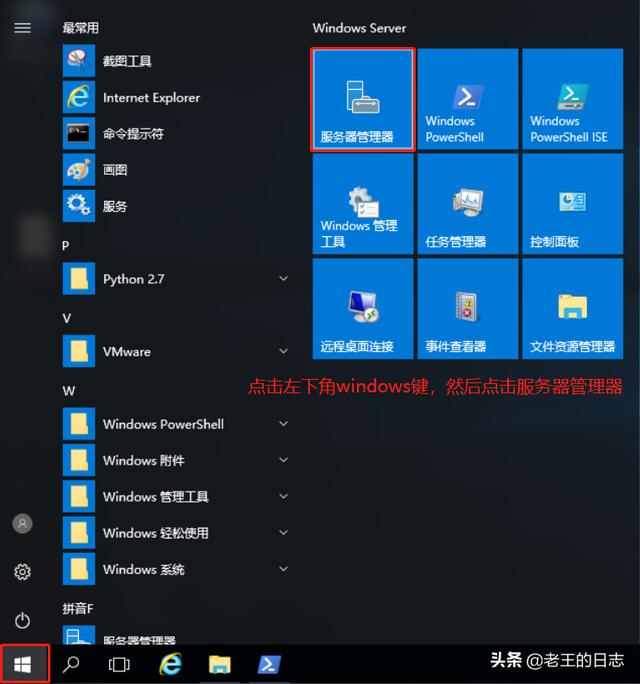Viewport: 640px width, 684px height.
Task: Expand Windows 系统 folder chevron
Action: click(x=284, y=569)
